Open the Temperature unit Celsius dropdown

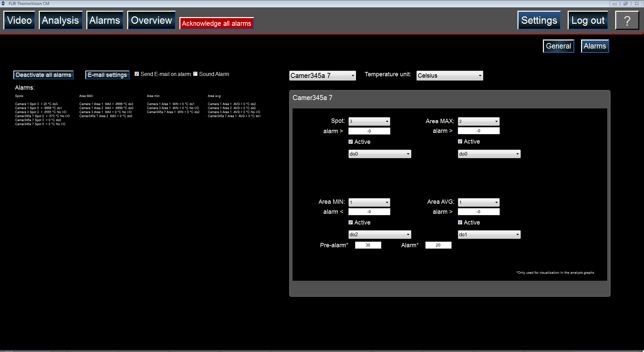449,76
